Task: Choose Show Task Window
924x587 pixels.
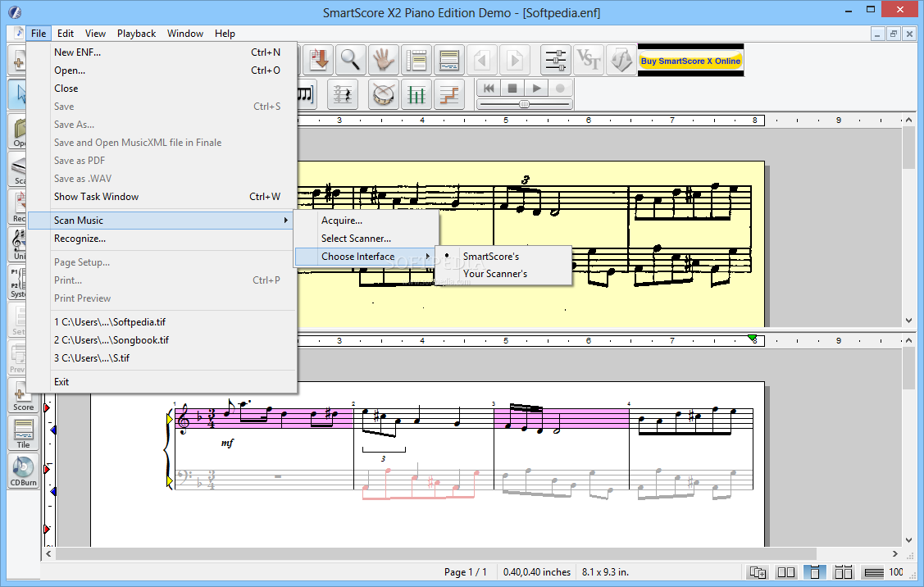Action: [x=161, y=196]
